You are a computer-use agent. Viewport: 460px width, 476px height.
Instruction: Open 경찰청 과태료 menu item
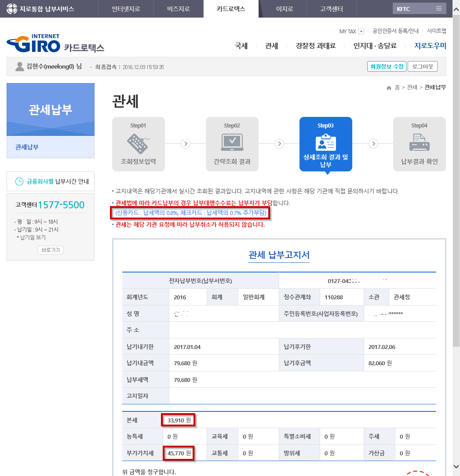click(x=315, y=46)
